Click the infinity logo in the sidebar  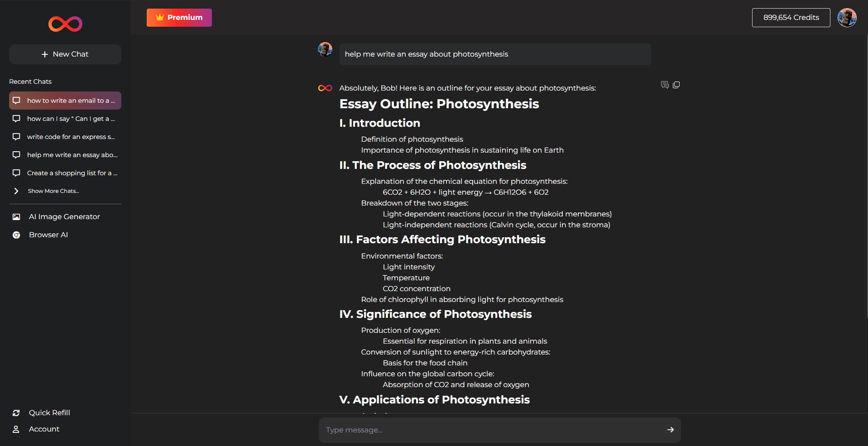point(65,24)
